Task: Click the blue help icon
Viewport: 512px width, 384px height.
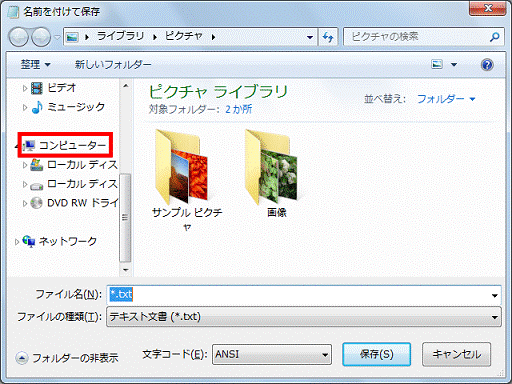Action: click(x=487, y=64)
